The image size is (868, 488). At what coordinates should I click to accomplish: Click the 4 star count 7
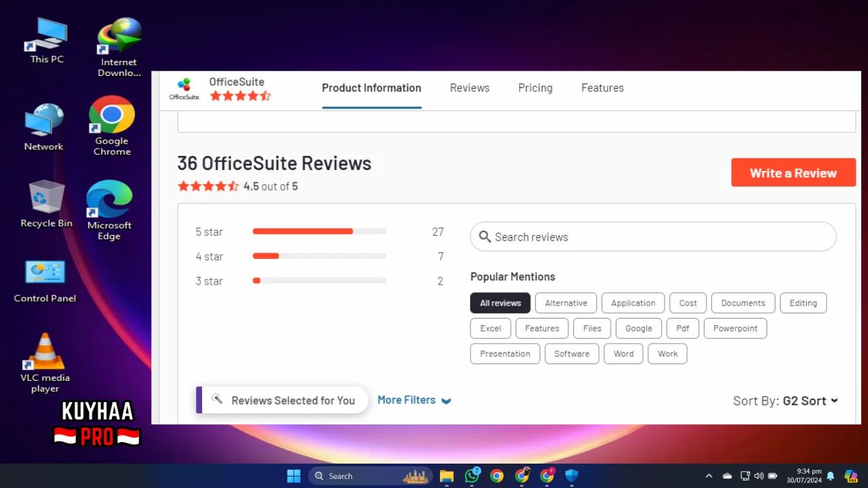(x=441, y=256)
